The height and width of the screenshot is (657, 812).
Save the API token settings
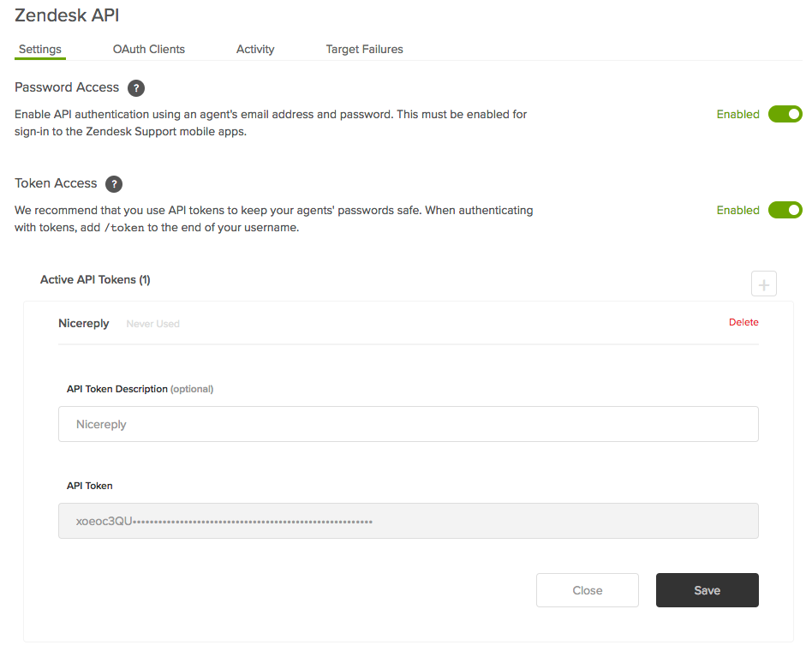pyautogui.click(x=707, y=590)
